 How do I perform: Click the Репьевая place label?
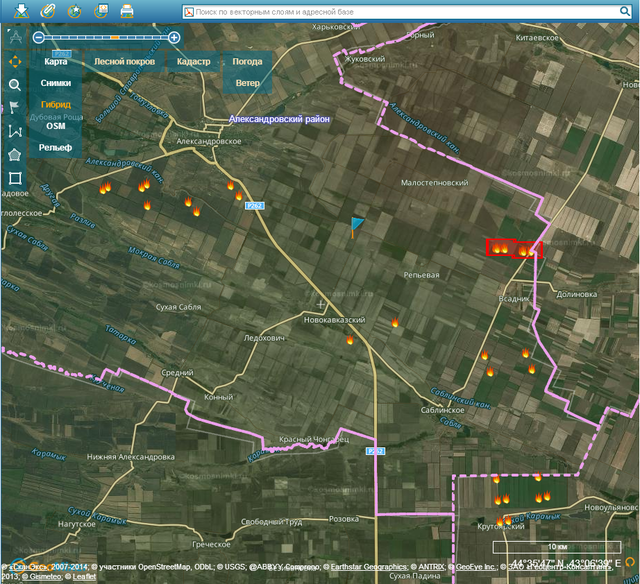click(x=422, y=275)
